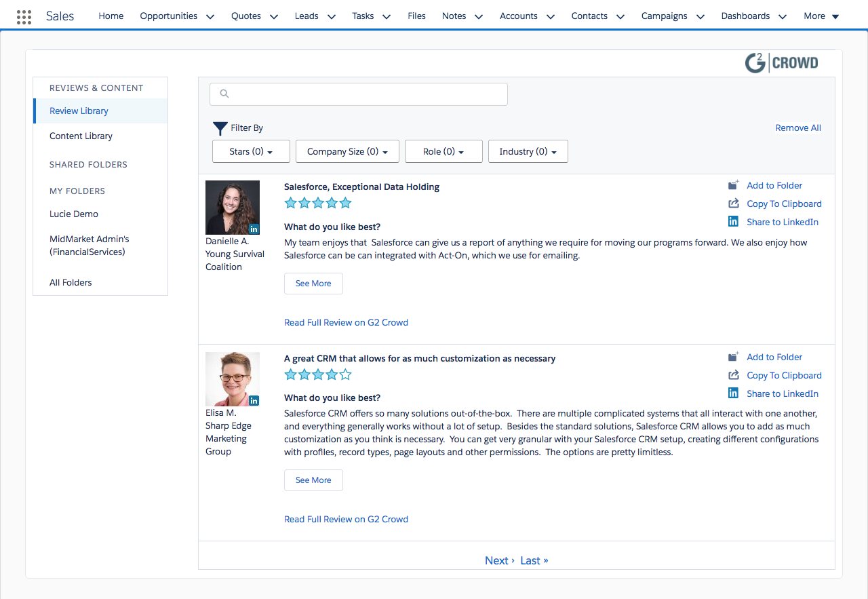Click LinkedIn share icon for Danielle's review
The height and width of the screenshot is (599, 868).
click(733, 221)
